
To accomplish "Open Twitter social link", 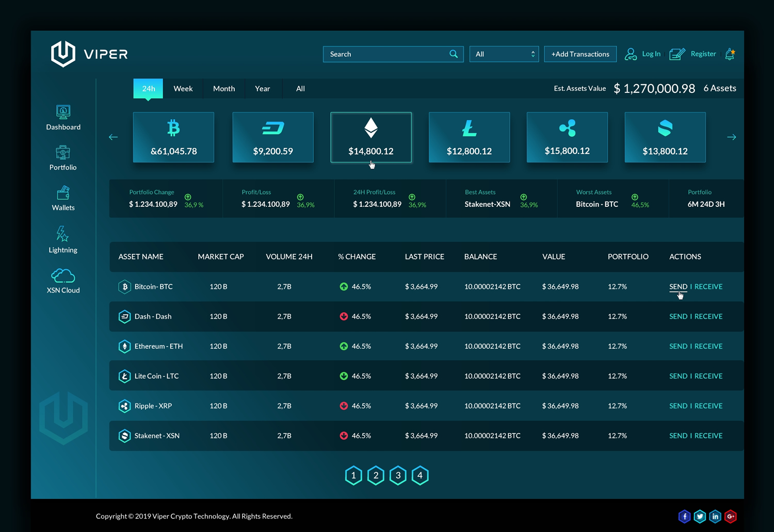I will tap(700, 516).
